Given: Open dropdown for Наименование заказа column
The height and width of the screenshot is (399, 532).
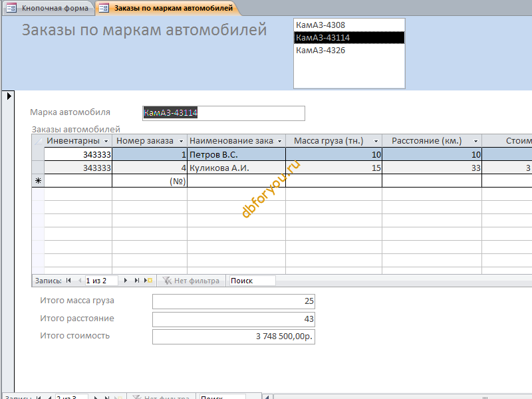Looking at the screenshot, I should pyautogui.click(x=279, y=141).
